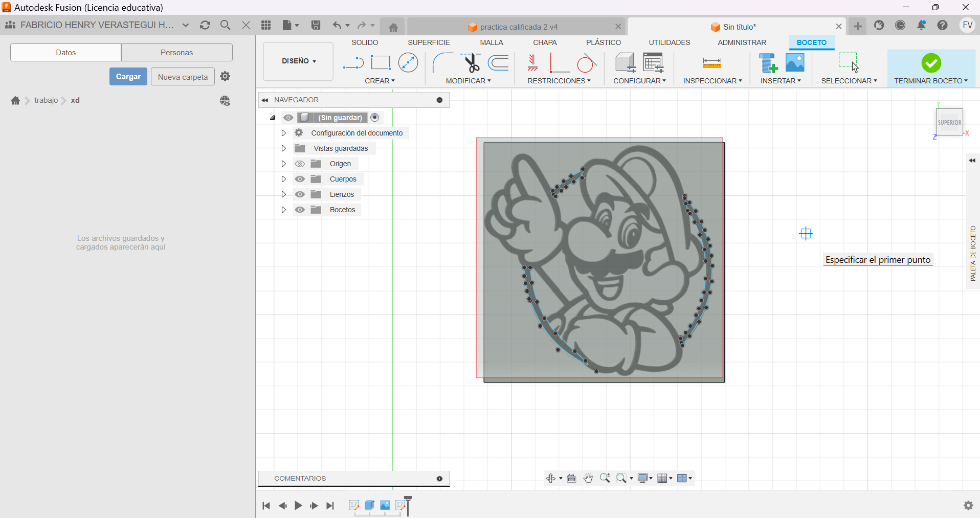Image resolution: width=980 pixels, height=518 pixels.
Task: Switch to the SUPERFICIE tab
Action: [429, 42]
